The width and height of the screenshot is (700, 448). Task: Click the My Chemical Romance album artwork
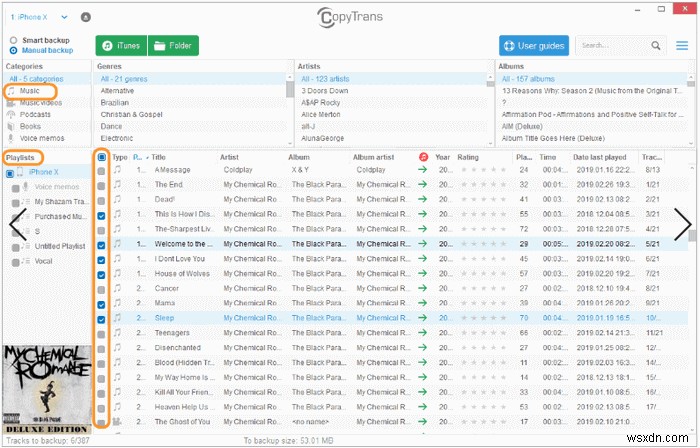46,389
